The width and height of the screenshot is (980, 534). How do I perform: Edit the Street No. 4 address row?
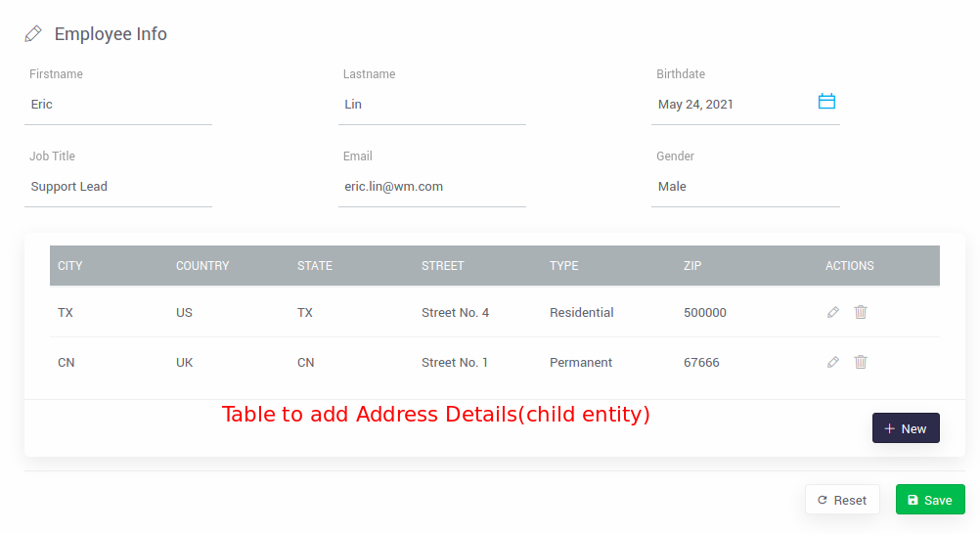pyautogui.click(x=833, y=312)
